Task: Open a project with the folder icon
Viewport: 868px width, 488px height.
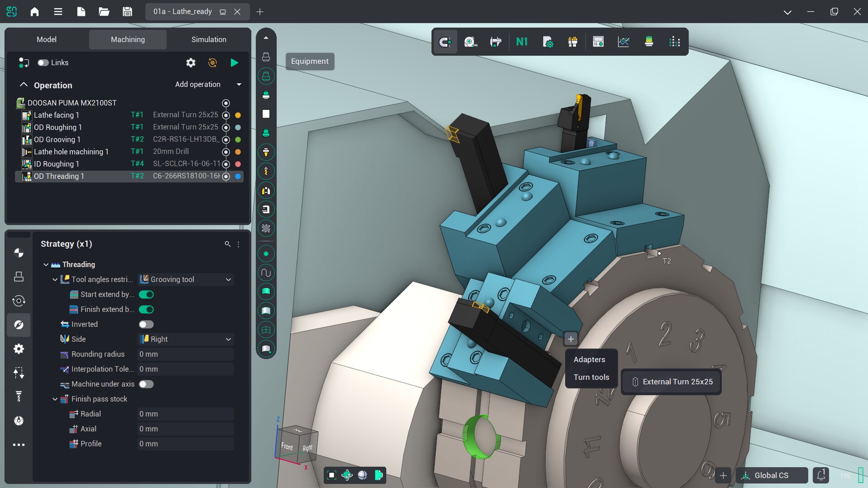Action: [x=104, y=12]
